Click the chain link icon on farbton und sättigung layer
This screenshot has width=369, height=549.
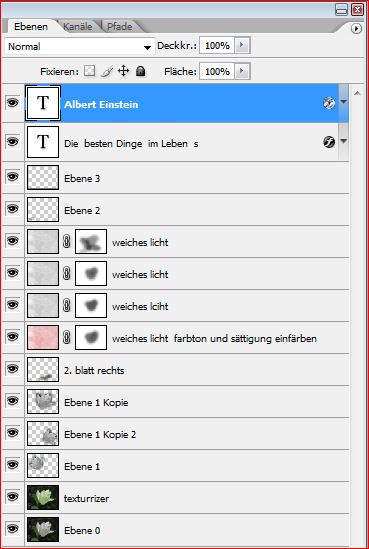(x=67, y=338)
